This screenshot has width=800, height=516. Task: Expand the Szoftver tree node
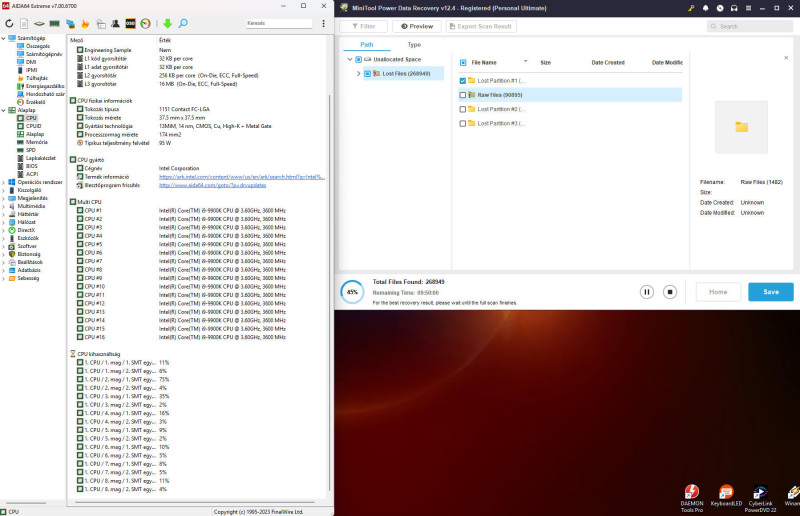pyautogui.click(x=4, y=246)
